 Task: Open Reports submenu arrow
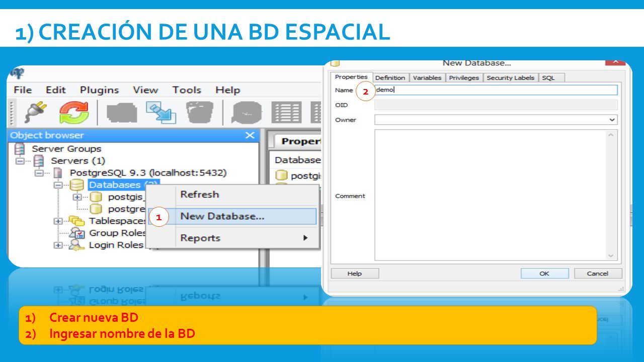(x=305, y=238)
